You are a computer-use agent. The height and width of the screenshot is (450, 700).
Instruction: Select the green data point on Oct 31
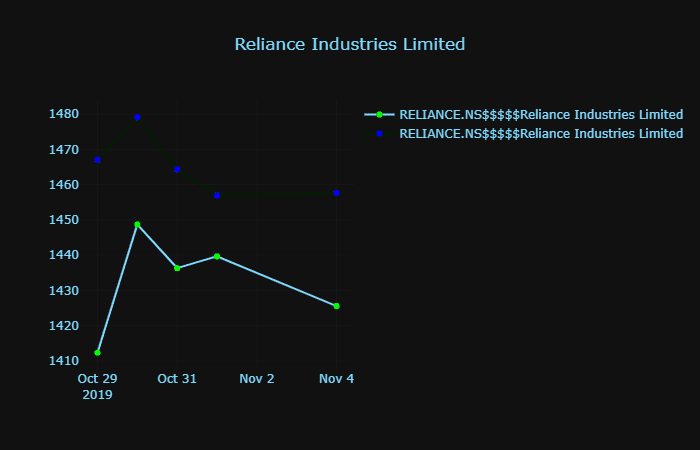177,268
